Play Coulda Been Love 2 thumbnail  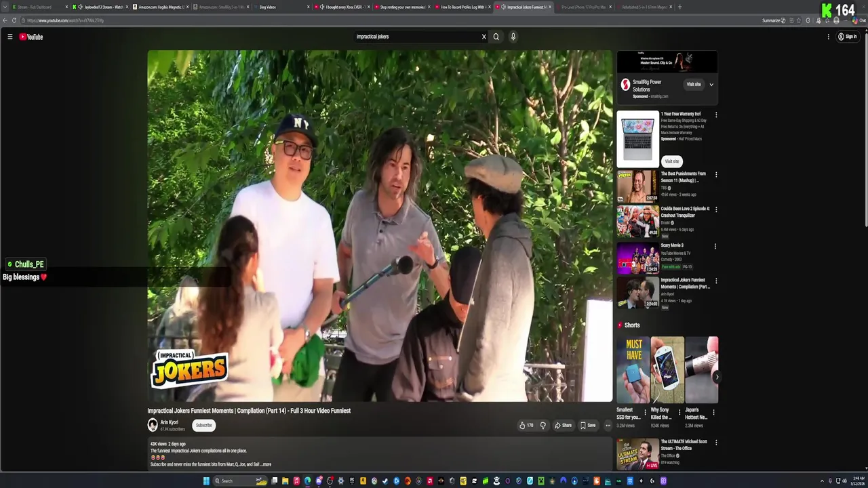coord(637,222)
